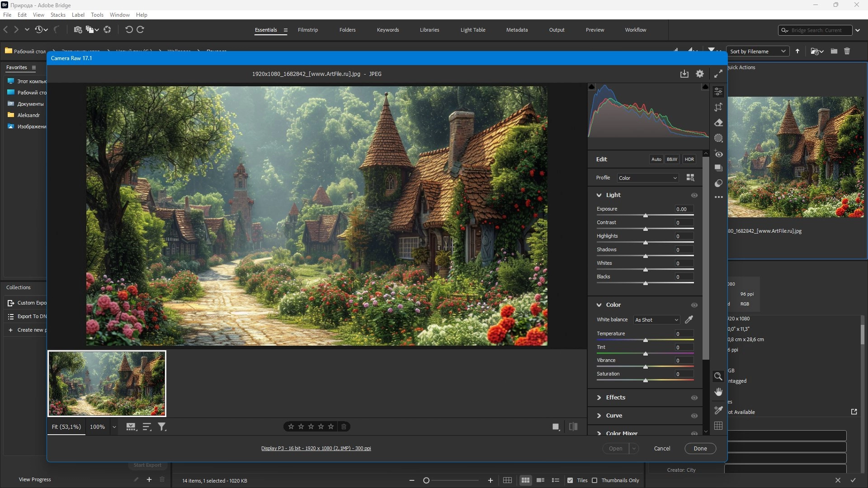Toggle the Tiles checkbox in Bridge

pyautogui.click(x=570, y=480)
